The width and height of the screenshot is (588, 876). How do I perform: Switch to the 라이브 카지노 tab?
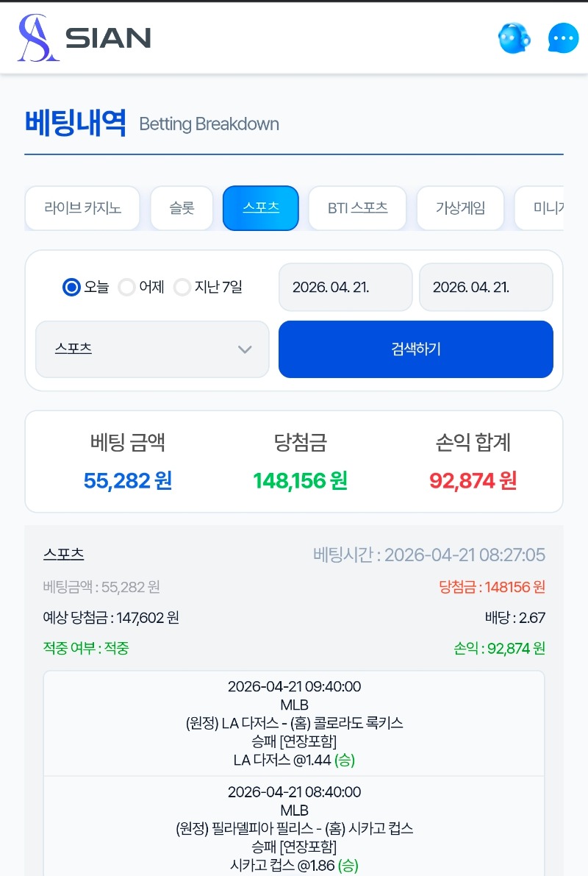click(x=82, y=208)
